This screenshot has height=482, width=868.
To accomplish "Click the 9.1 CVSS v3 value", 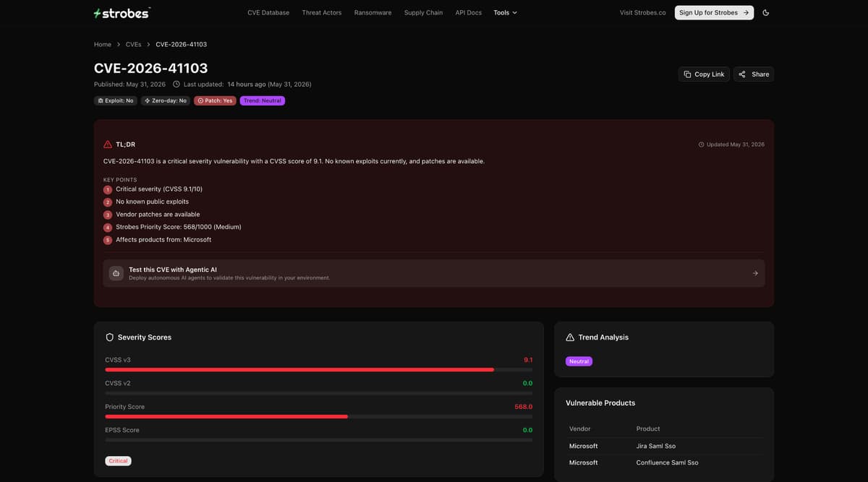I will 528,360.
